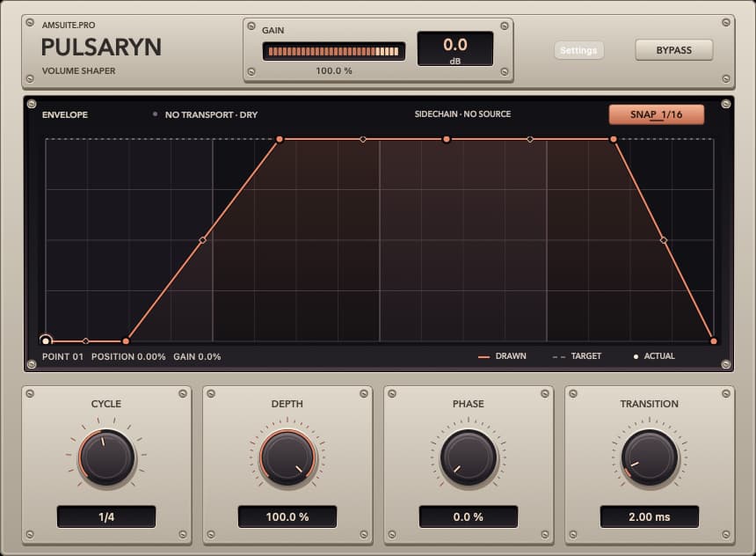Click the 2.00 ms transition value field
Image resolution: width=756 pixels, height=556 pixels.
(x=650, y=517)
